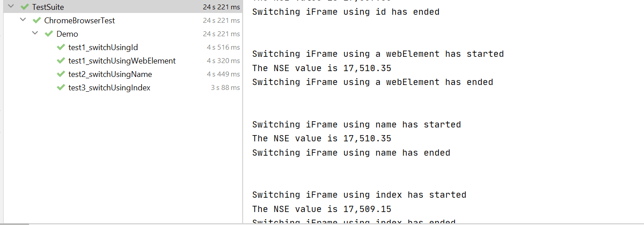This screenshot has width=644, height=225.
Task: Click the checkmark icon beside test1_switchUsingWebElement
Action: click(61, 61)
